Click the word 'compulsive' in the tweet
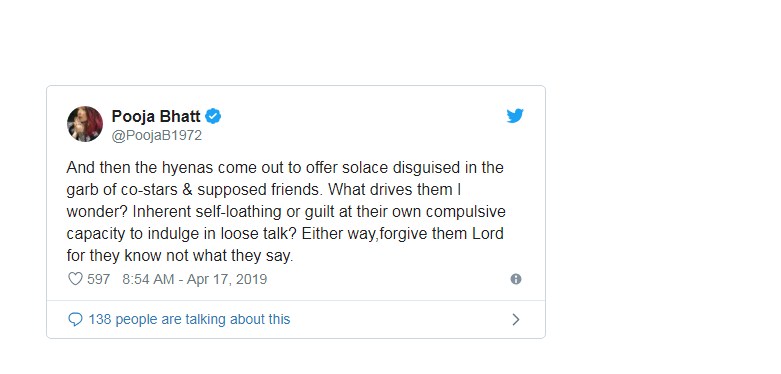This screenshot has height=374, width=781. [466, 212]
